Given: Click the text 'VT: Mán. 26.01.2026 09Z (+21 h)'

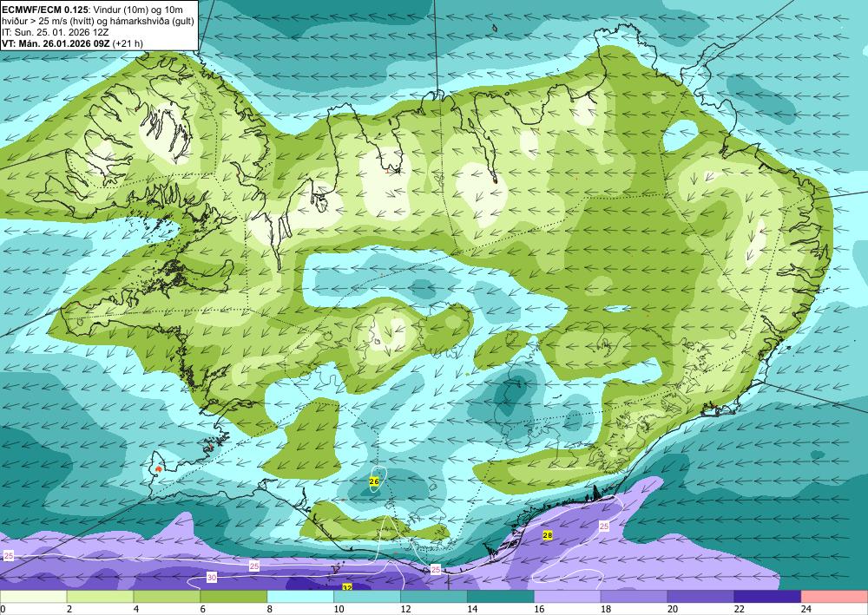Looking at the screenshot, I should pyautogui.click(x=73, y=43).
